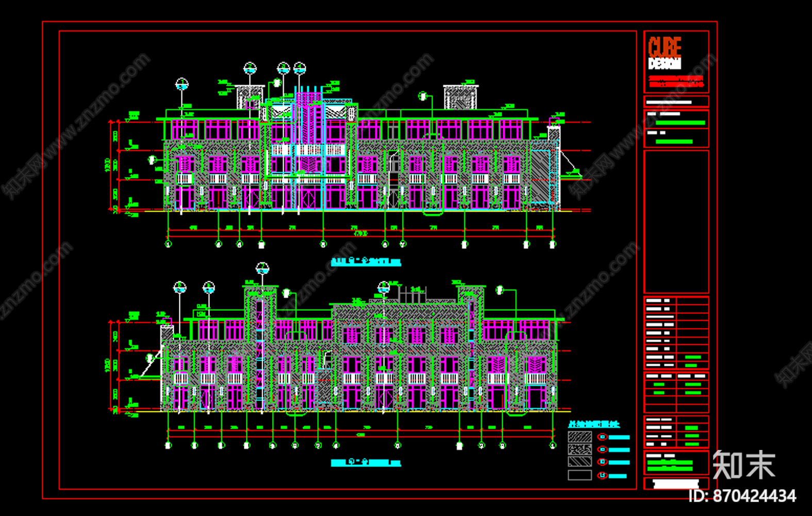Click the cyan title under the upper elevation
Viewport: 812px width, 516px height.
tap(366, 262)
